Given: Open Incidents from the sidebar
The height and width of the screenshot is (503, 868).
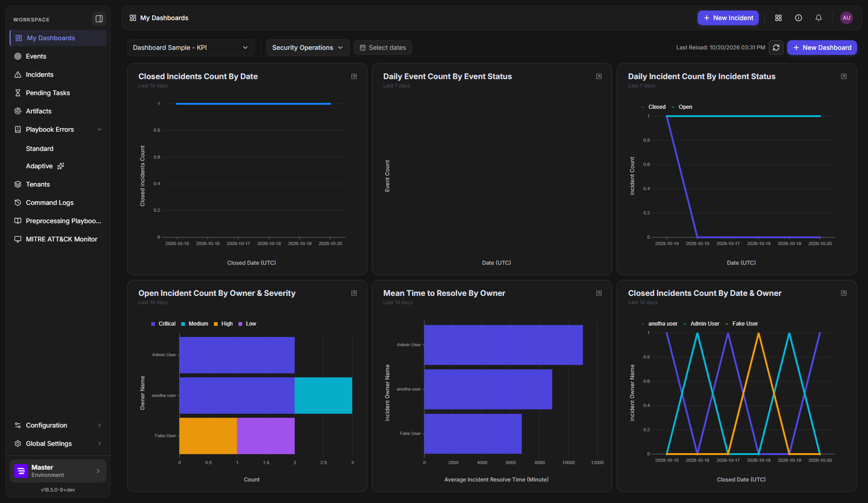Looking at the screenshot, I should point(58,75).
